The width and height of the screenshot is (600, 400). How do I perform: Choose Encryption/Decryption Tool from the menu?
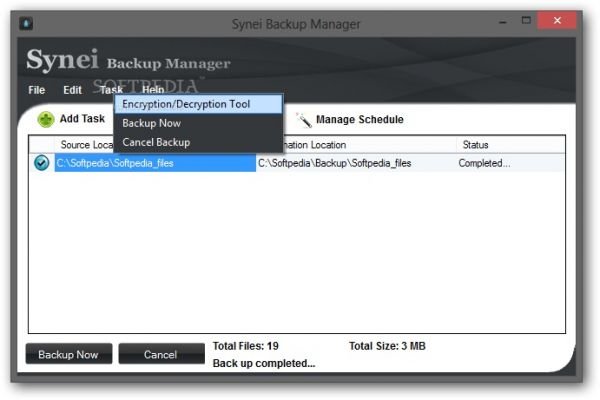pyautogui.click(x=199, y=104)
